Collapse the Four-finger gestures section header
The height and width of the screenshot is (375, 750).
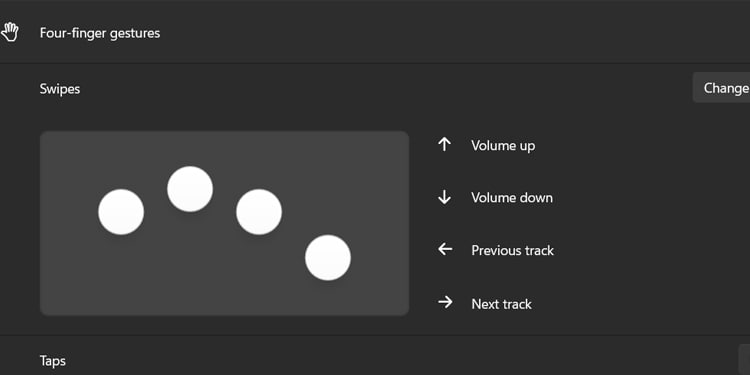pyautogui.click(x=375, y=32)
